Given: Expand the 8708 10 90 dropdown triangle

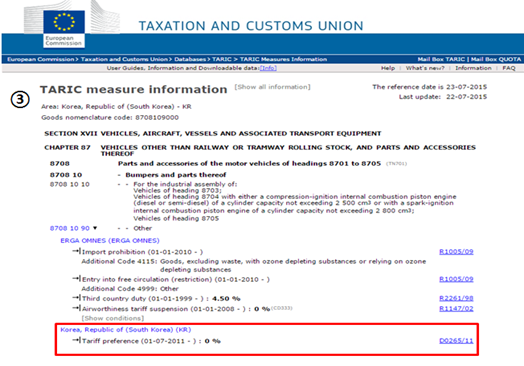Looking at the screenshot, I should tap(95, 228).
